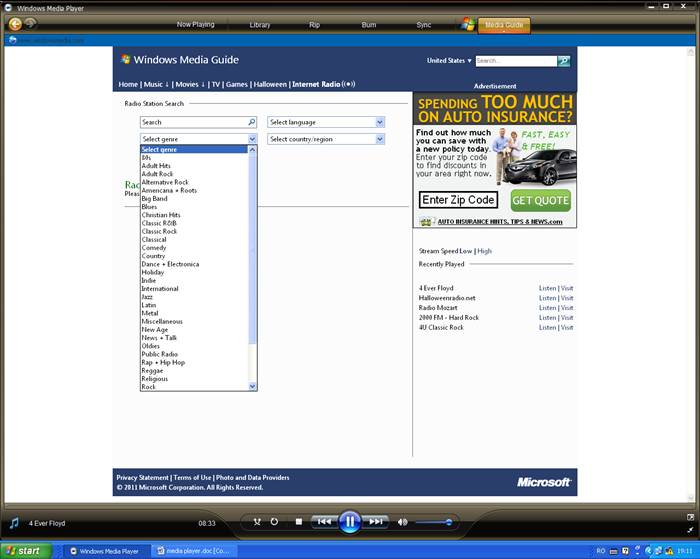This screenshot has height=559, width=700.
Task: Click the Windows Media Guide search button icon
Action: point(564,61)
